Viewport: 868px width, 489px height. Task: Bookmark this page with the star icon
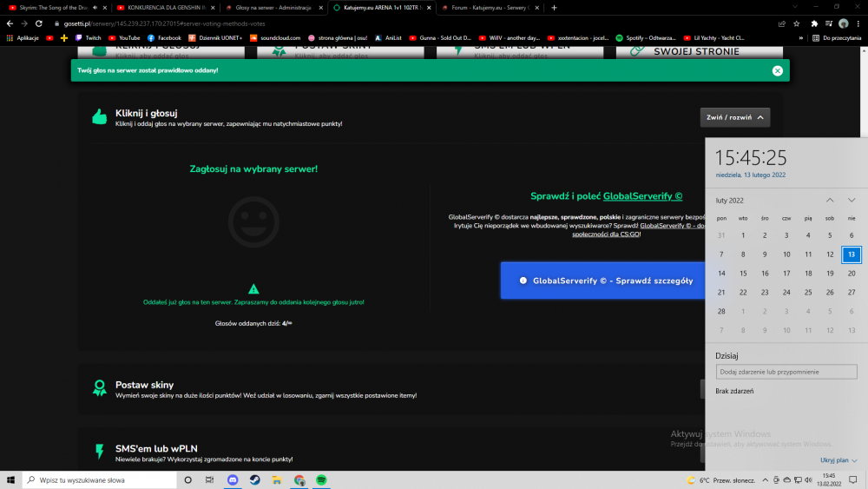pos(797,23)
